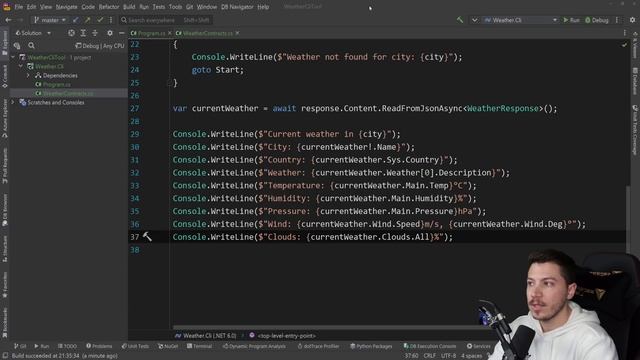Collapse the Weather.Cli project node
Image resolution: width=640 pixels, height=360 pixels.
pos(21,66)
